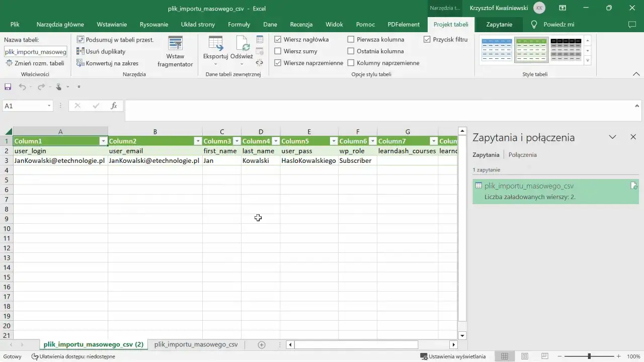Click the Odśwież refresh icon
This screenshot has width=644, height=362.
coord(243,43)
